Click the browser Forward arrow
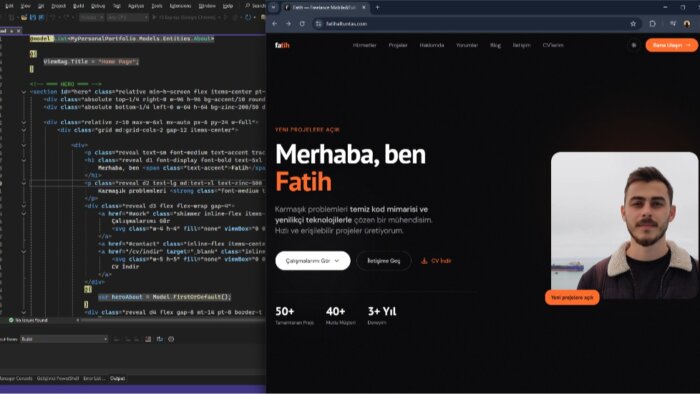 [288, 24]
